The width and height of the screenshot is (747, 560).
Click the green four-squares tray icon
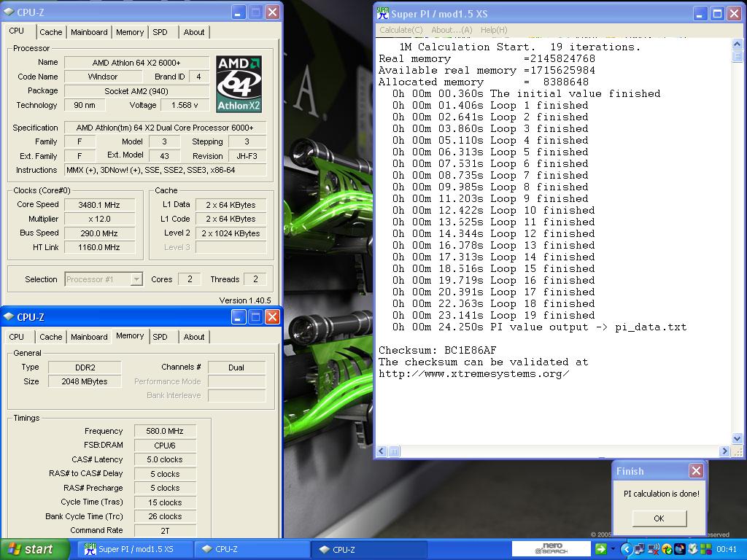705,550
